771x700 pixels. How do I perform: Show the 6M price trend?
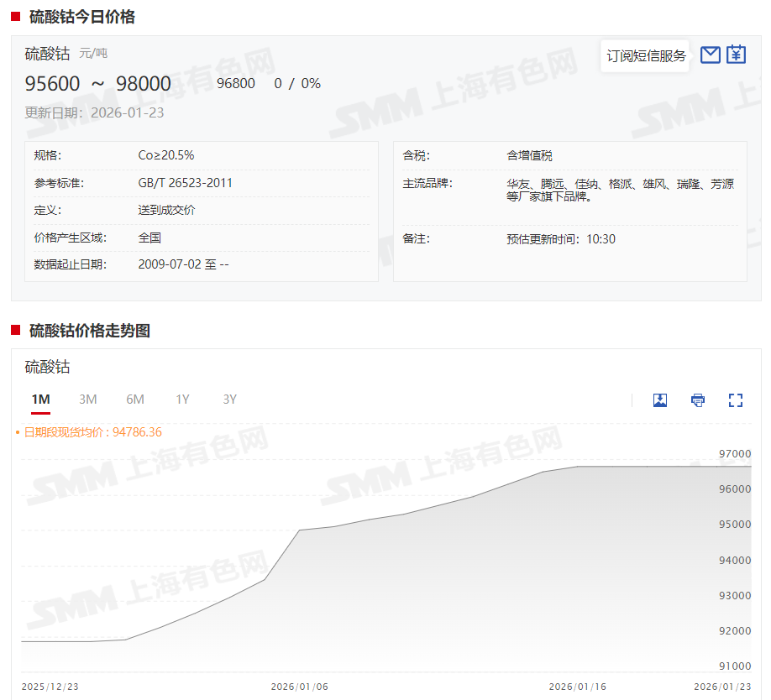[x=135, y=400]
